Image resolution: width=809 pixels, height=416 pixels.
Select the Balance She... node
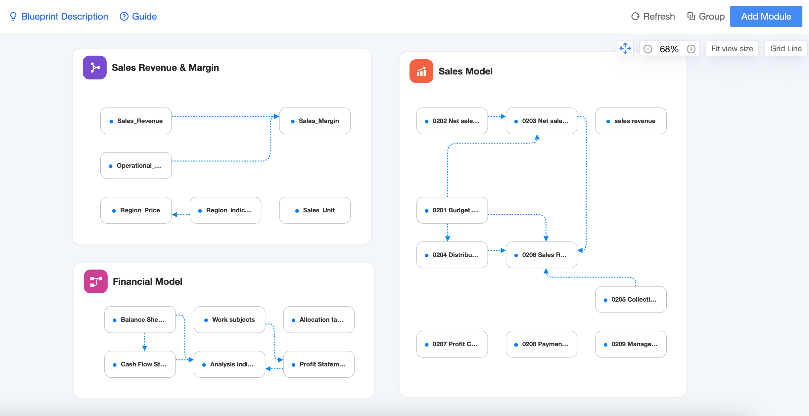(x=140, y=319)
